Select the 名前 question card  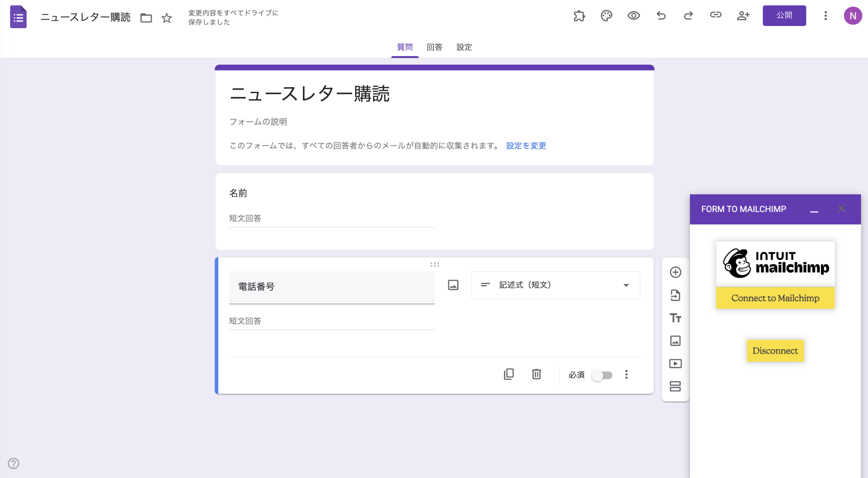coord(434,211)
